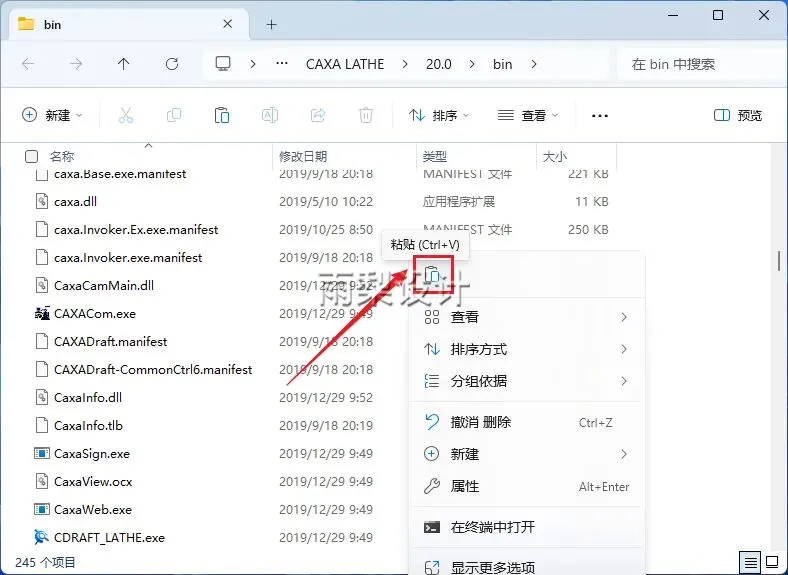Screen dimensions: 788x575
Task: Open 查看 submenu in context menu
Action: pyautogui.click(x=526, y=317)
